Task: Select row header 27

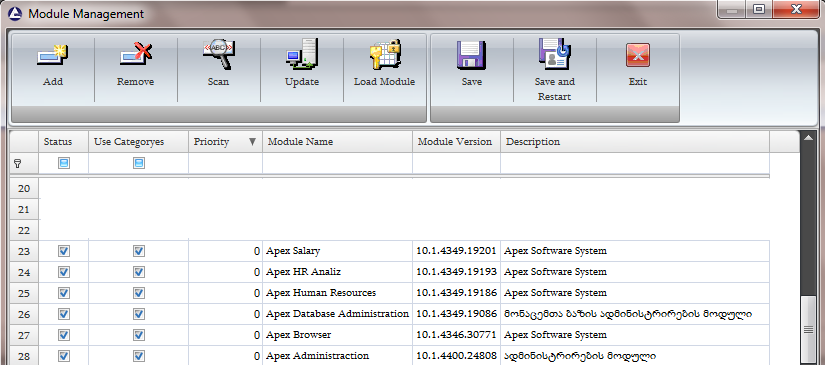Action: click(x=24, y=335)
